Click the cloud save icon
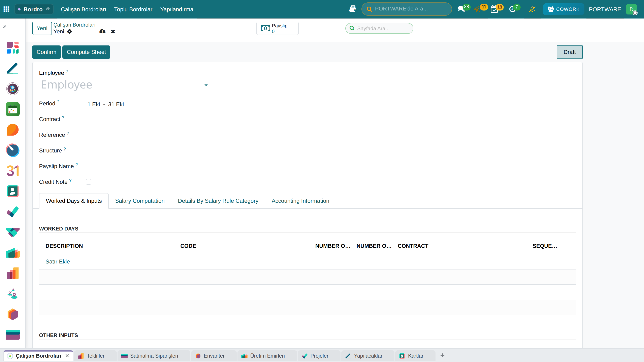The width and height of the screenshot is (644, 362). pos(102,32)
